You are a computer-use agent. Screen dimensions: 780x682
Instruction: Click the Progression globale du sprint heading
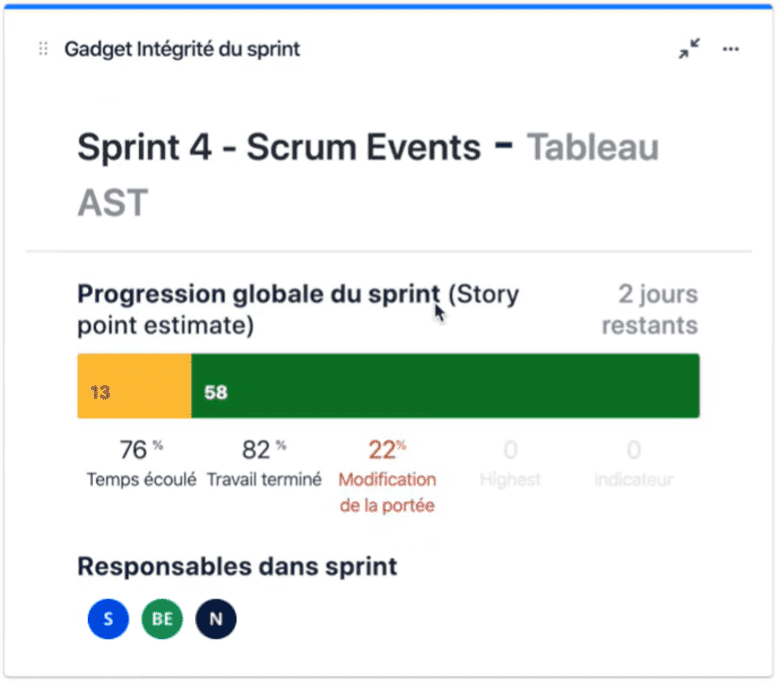coord(259,294)
